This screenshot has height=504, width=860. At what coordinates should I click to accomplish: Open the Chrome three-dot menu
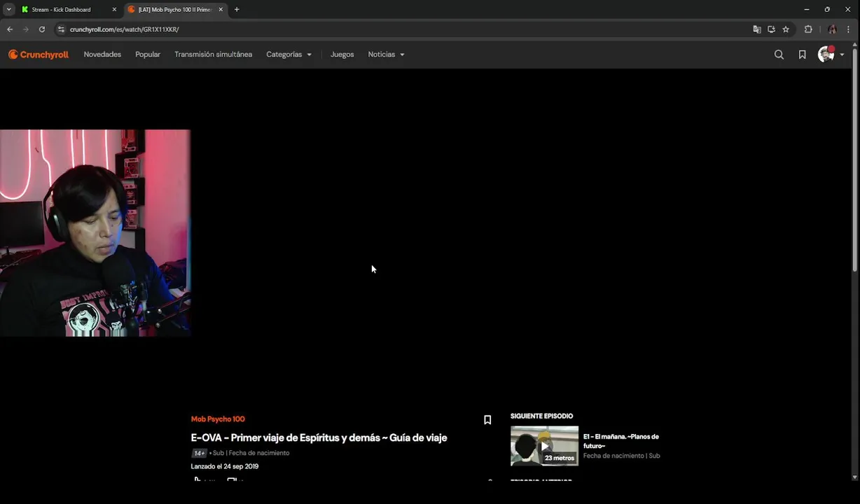(848, 29)
